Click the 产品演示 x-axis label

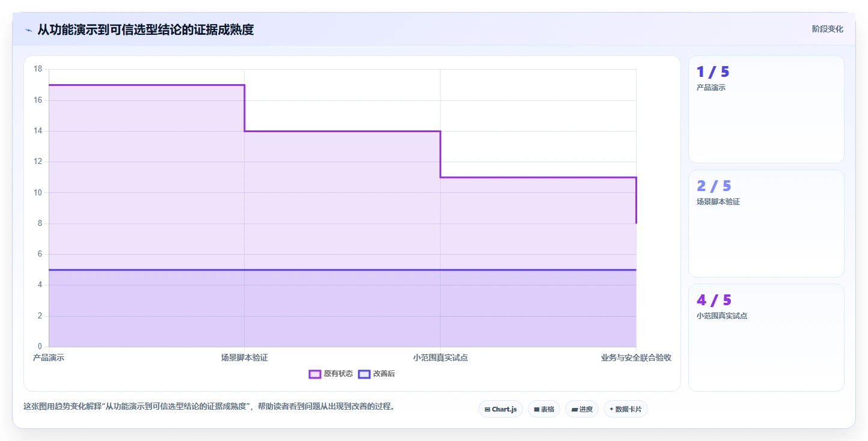49,357
